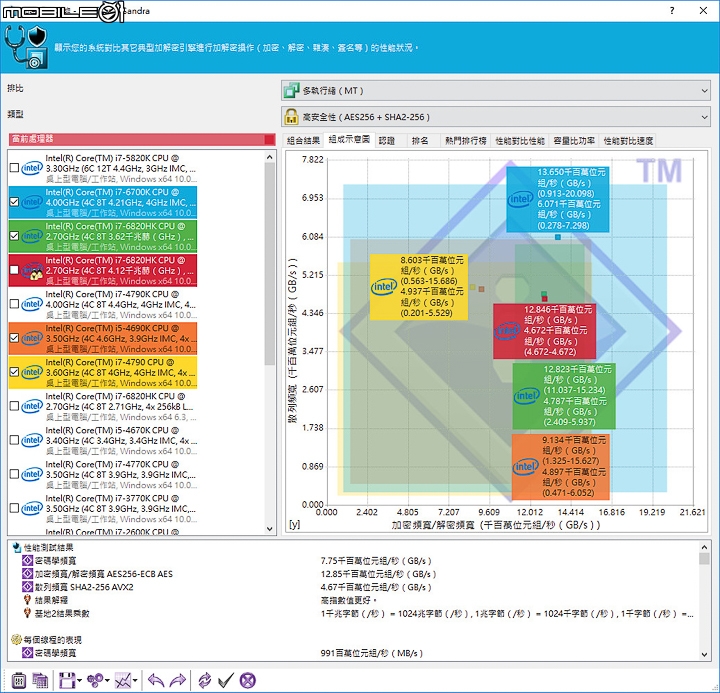Uncheck the green i7-6820HK 3.62GHz checkbox
Viewport: 720px width, 693px height.
[x=14, y=236]
